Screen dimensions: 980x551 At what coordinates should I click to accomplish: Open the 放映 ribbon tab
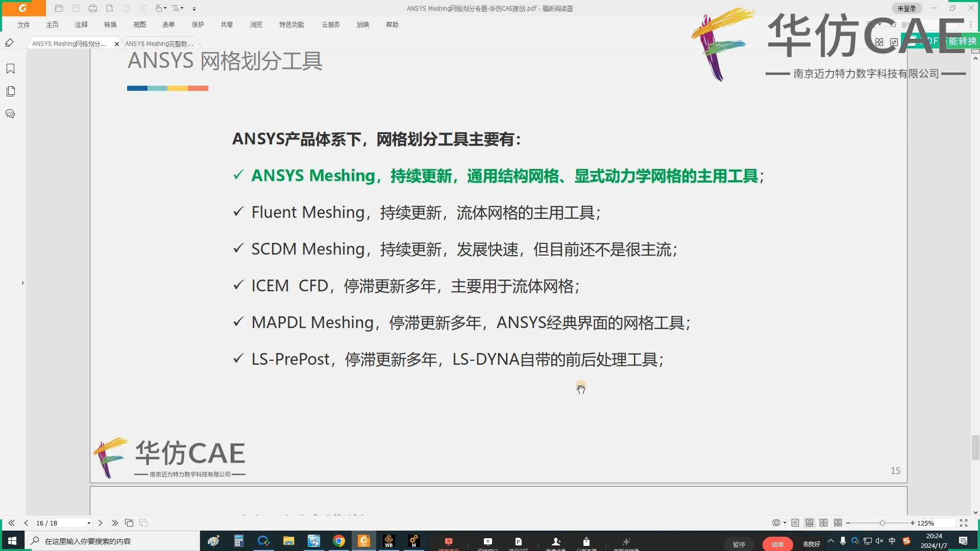363,24
